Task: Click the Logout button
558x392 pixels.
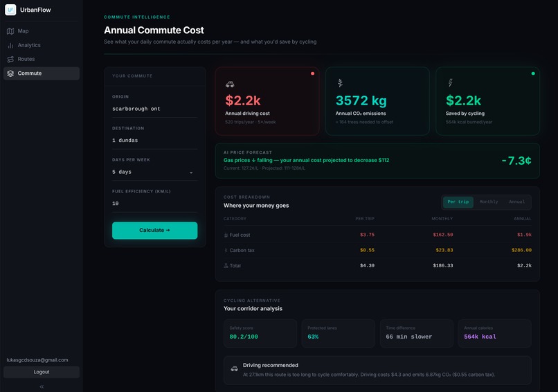Action: coord(42,372)
